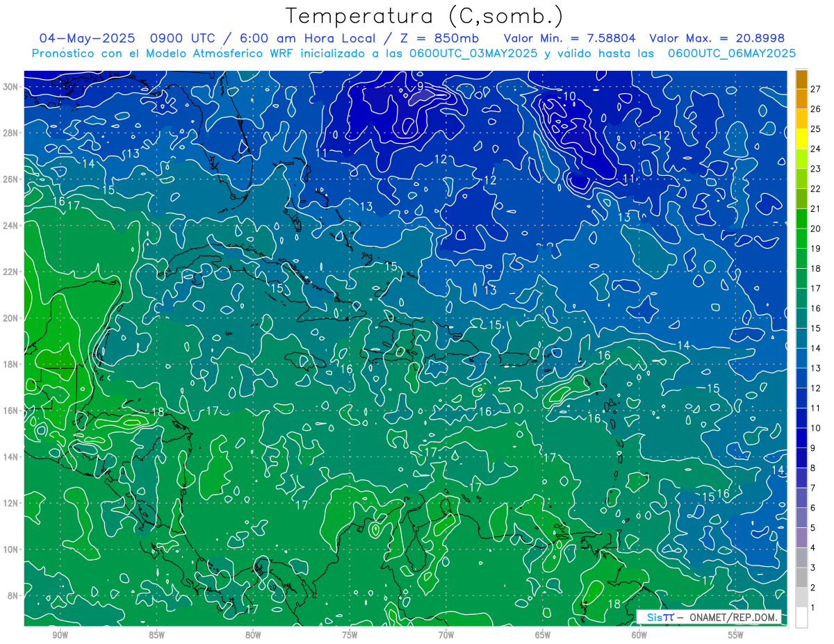Click the '70W' longitude axis label
834x644 pixels.
(446, 635)
